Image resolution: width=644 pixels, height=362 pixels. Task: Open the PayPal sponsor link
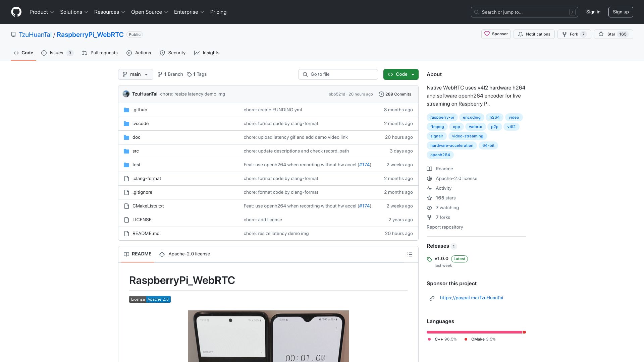click(x=471, y=298)
